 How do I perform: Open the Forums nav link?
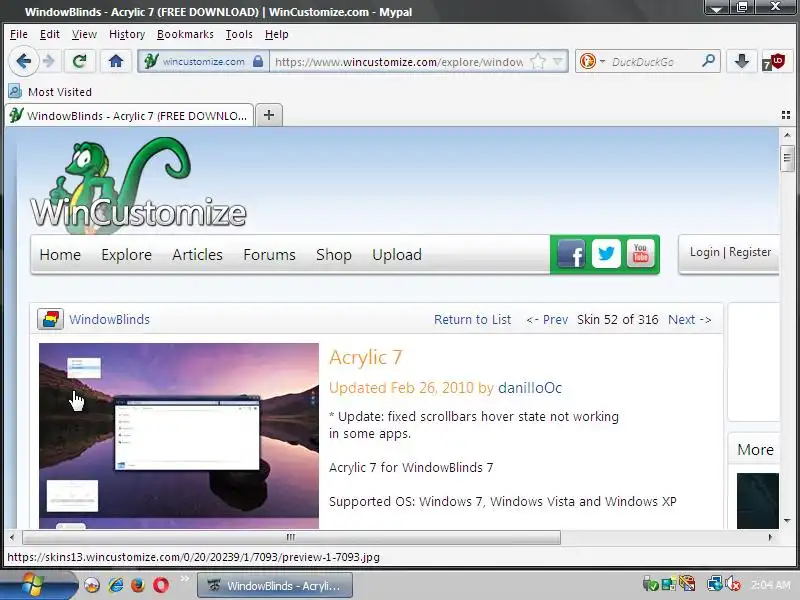(x=269, y=255)
